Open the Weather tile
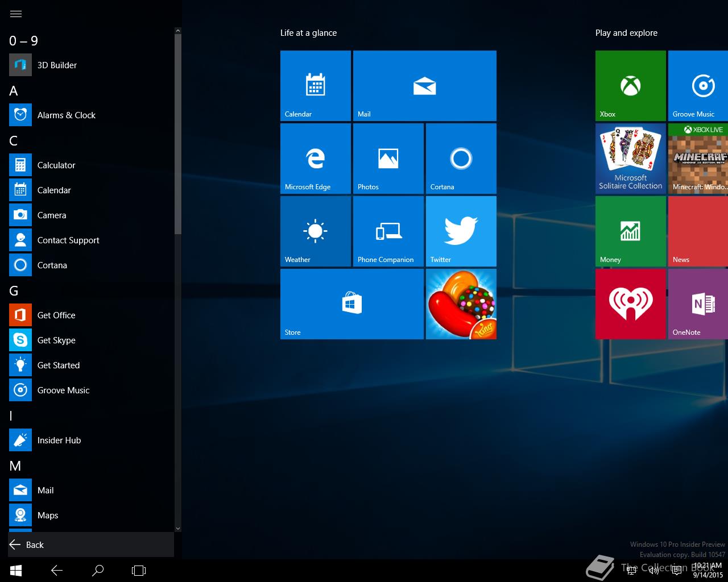 (316, 231)
